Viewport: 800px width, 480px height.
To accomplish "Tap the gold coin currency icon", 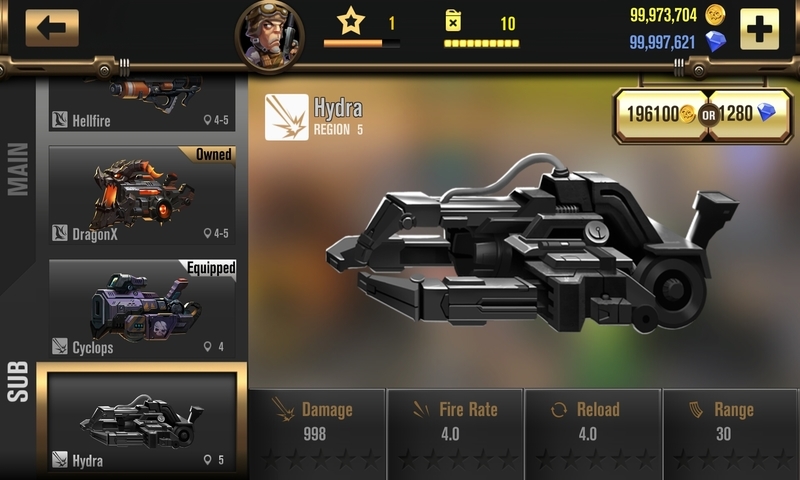I will (x=715, y=15).
